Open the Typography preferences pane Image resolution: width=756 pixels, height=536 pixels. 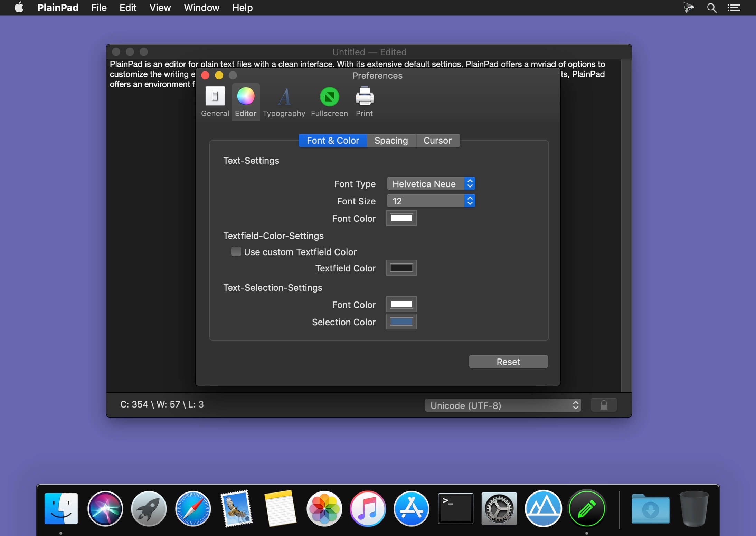pyautogui.click(x=284, y=102)
